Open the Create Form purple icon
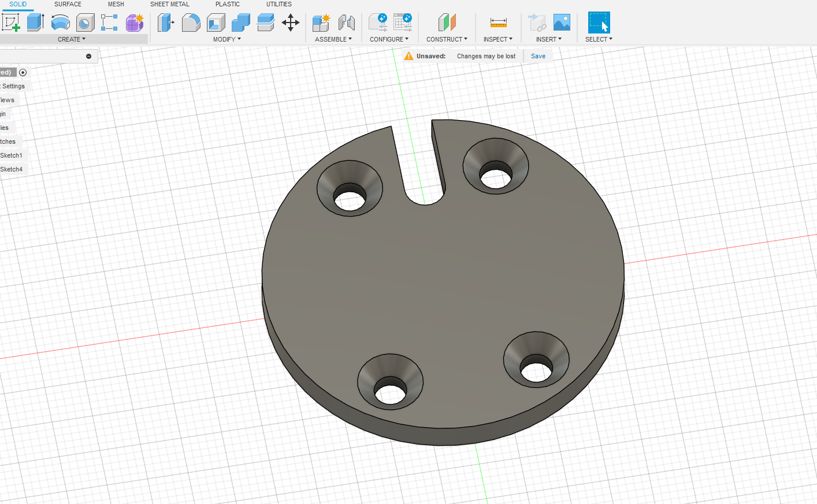817x504 pixels. point(135,23)
